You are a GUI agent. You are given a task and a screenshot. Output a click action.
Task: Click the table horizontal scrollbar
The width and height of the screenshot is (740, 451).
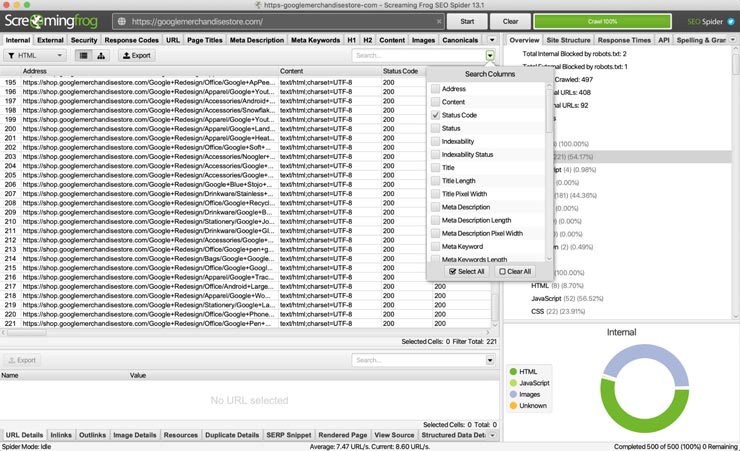point(27,333)
